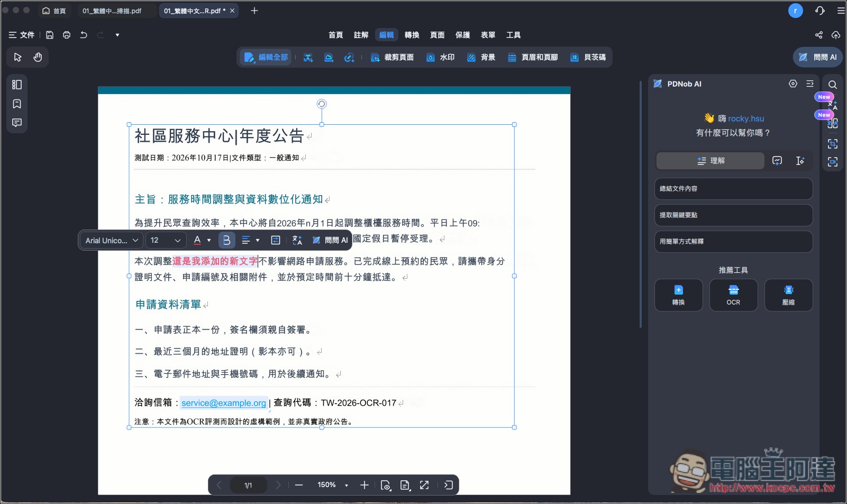The width and height of the screenshot is (847, 504).
Task: Toggle the 編輯全部 edit-all mode
Action: click(x=266, y=57)
